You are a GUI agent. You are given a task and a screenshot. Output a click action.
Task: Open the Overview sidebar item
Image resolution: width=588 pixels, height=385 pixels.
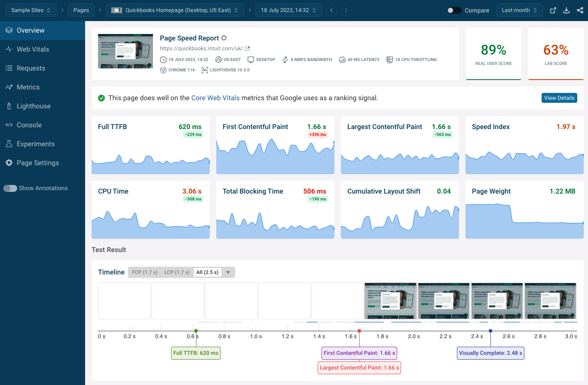43,31
